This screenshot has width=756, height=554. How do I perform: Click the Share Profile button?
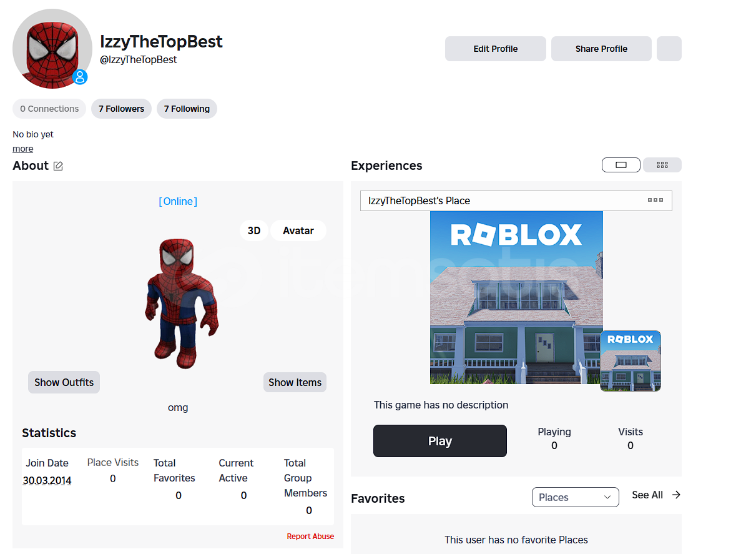(601, 49)
